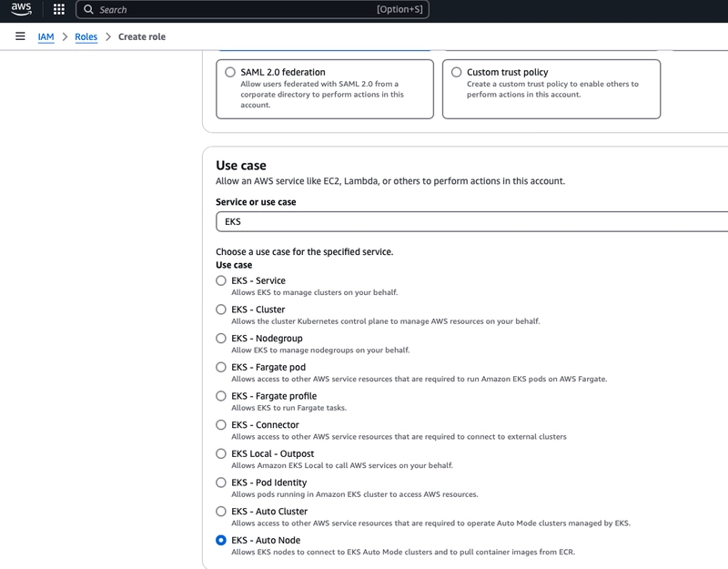Choose the EKS - Service use case

[x=221, y=280]
